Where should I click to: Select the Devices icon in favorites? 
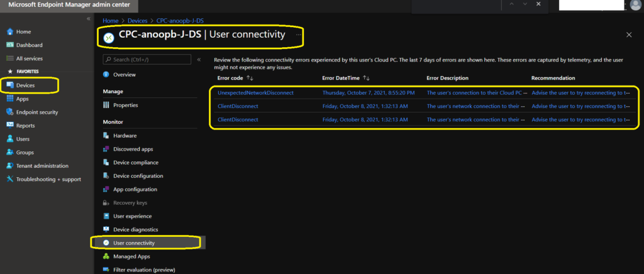coord(10,85)
